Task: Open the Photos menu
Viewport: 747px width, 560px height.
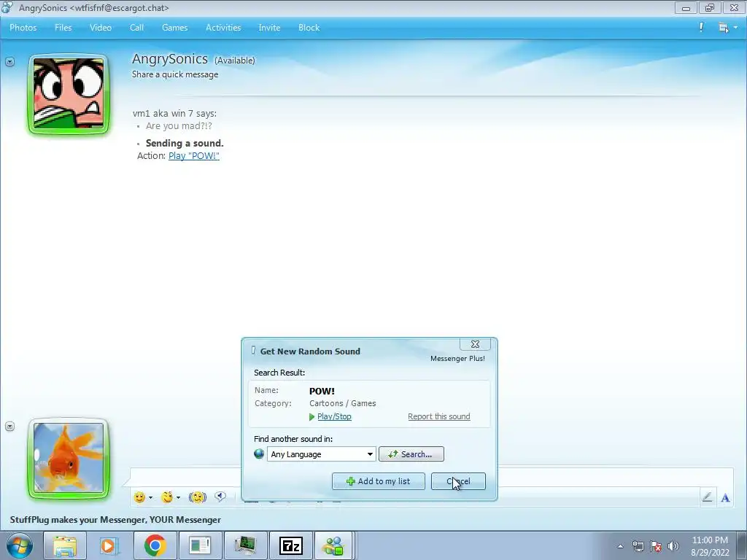Action: 23,28
